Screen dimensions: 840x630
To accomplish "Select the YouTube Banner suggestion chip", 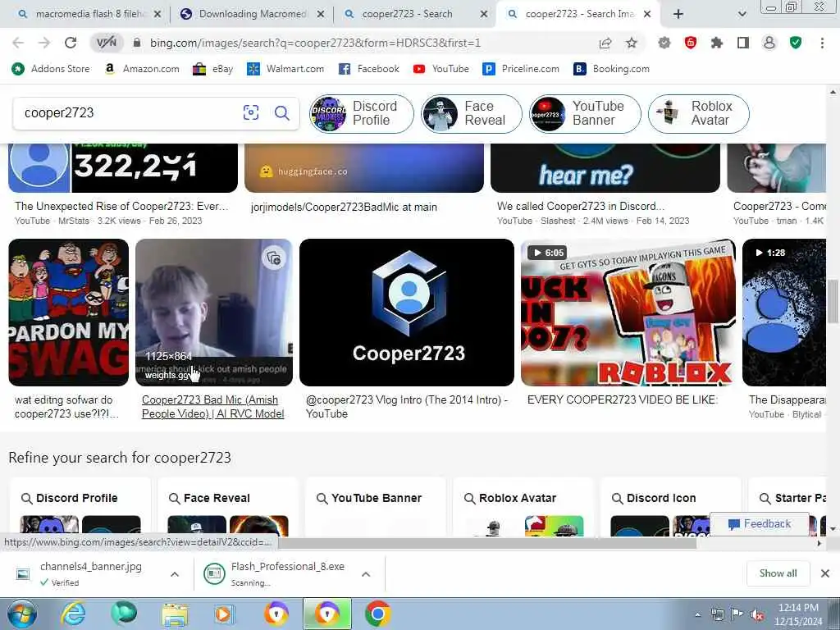I will [x=585, y=113].
